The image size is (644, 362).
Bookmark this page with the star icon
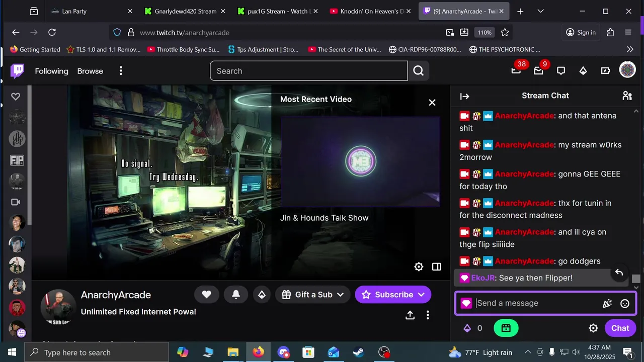[x=505, y=32]
